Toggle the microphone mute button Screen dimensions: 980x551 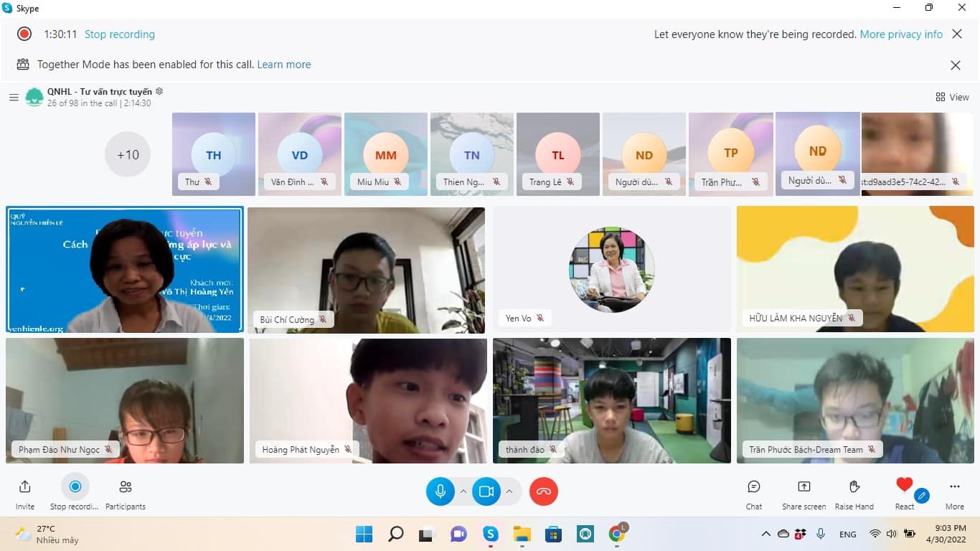440,491
